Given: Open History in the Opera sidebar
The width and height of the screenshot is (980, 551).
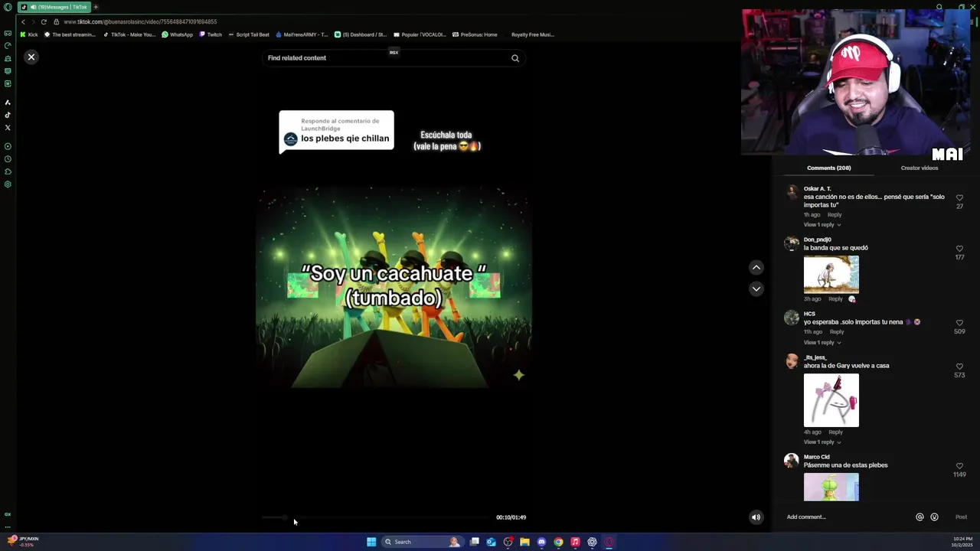Looking at the screenshot, I should 8,159.
